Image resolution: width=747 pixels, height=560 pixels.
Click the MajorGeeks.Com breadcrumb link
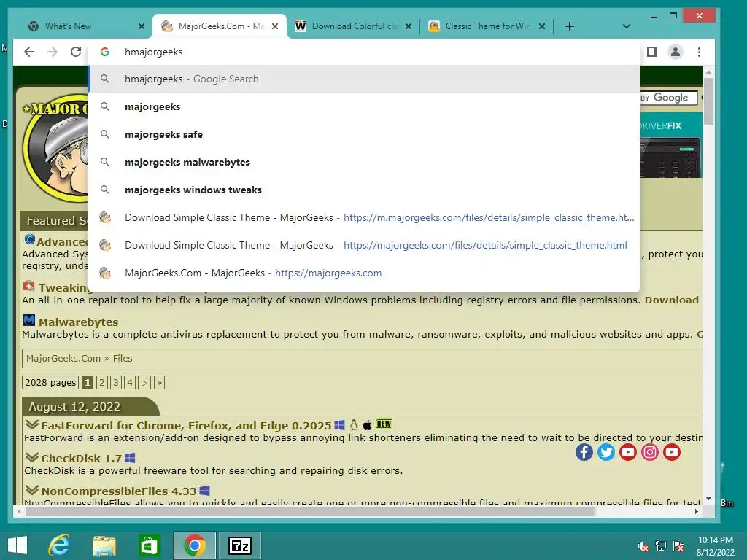[63, 359]
